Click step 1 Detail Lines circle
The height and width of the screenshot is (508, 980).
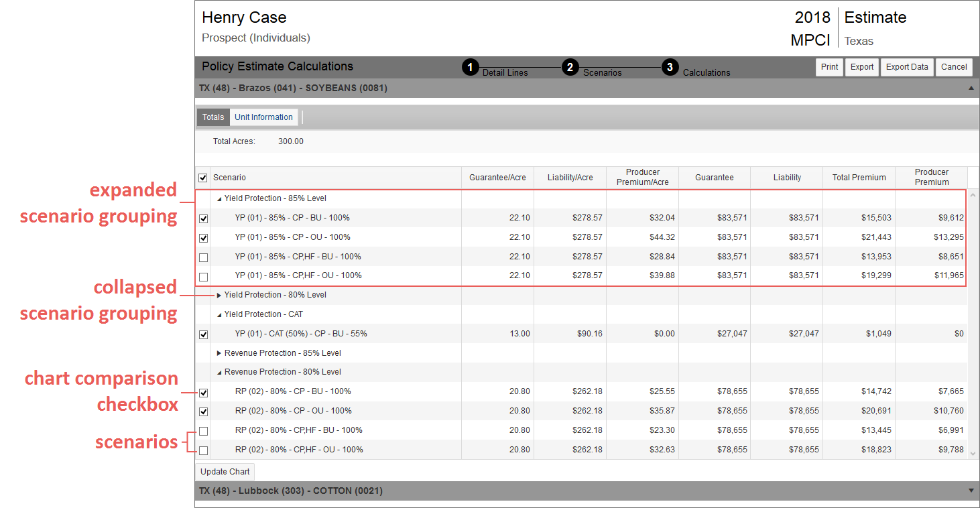[x=470, y=67]
